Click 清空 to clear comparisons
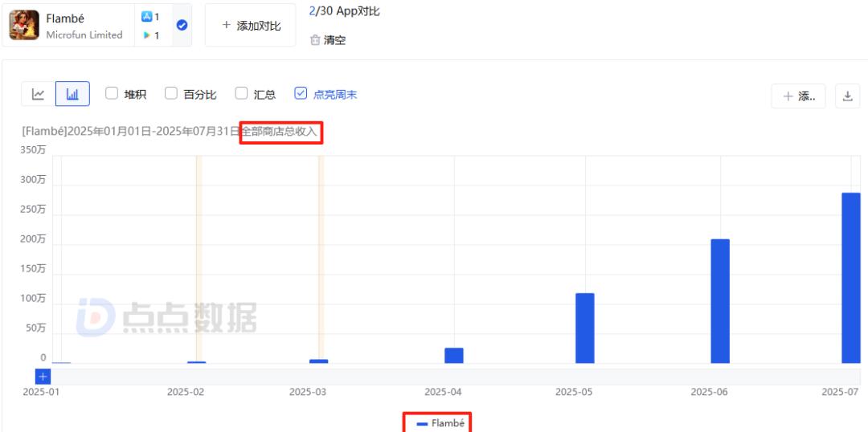 pos(335,40)
